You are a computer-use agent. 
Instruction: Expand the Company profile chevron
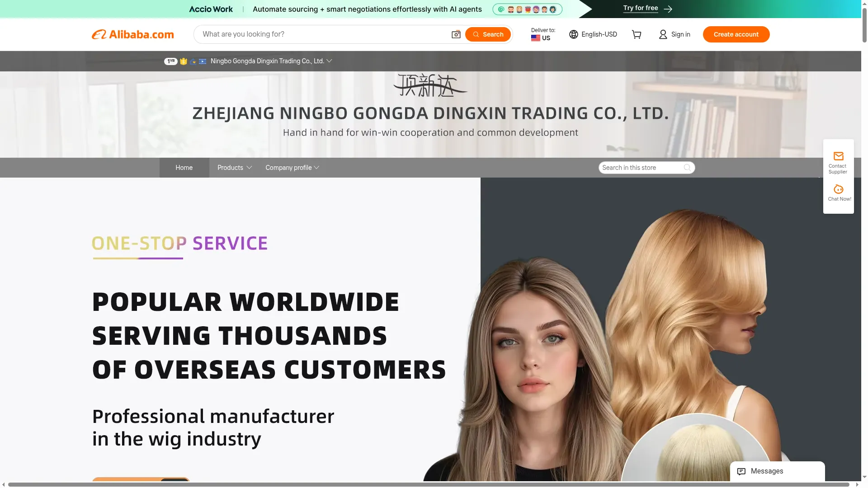coord(316,168)
